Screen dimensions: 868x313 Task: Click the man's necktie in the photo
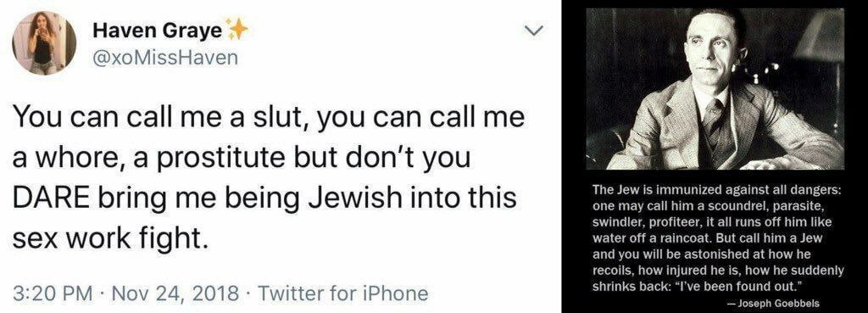(712, 123)
